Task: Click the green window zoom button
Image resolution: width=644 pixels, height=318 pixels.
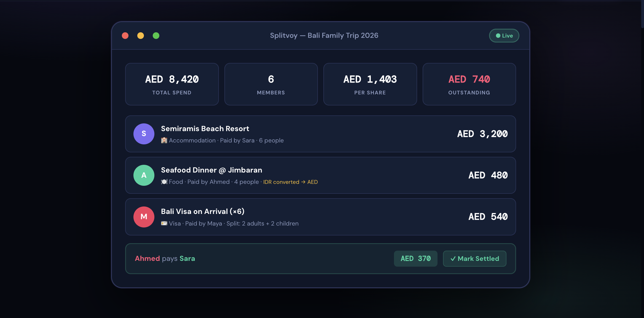Action: pos(156,36)
